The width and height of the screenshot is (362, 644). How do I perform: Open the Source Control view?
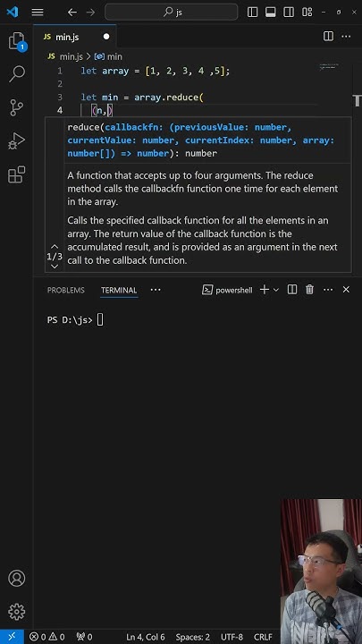coord(16,107)
